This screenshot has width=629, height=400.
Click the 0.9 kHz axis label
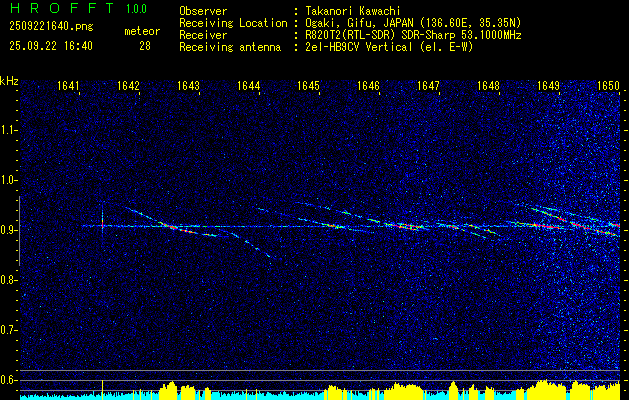pos(8,230)
